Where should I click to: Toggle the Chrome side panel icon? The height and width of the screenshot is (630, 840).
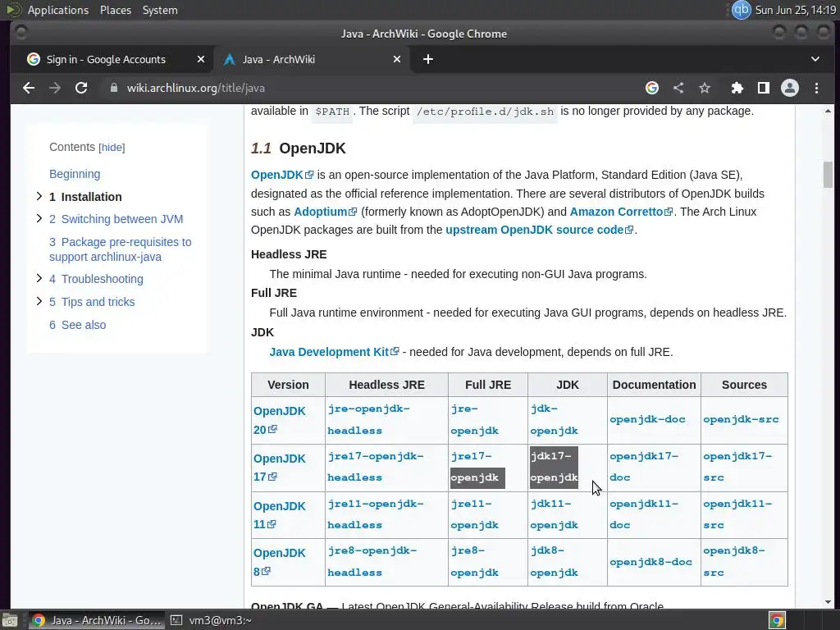764,88
